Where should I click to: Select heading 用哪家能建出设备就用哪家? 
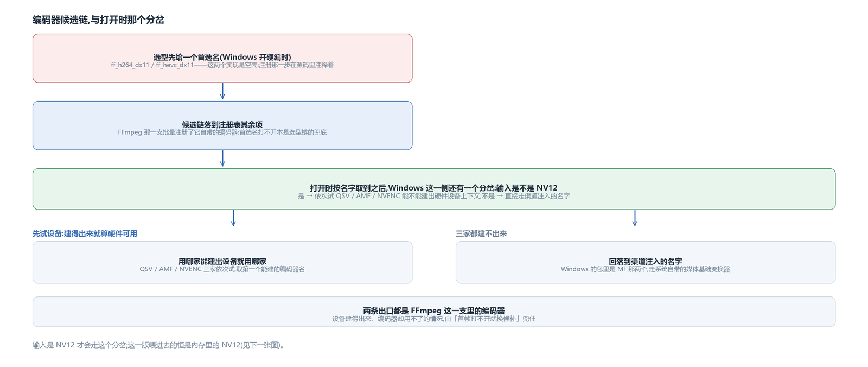222,261
